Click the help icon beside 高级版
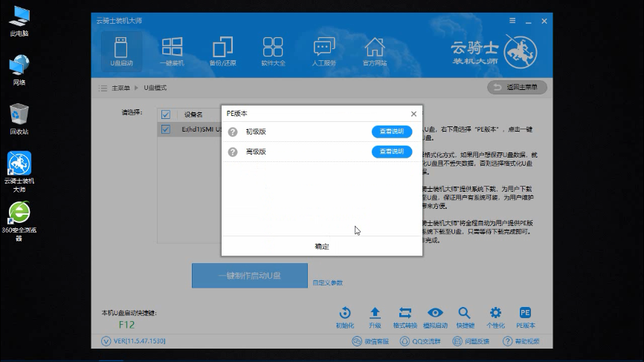Image resolution: width=644 pixels, height=362 pixels. 233,152
